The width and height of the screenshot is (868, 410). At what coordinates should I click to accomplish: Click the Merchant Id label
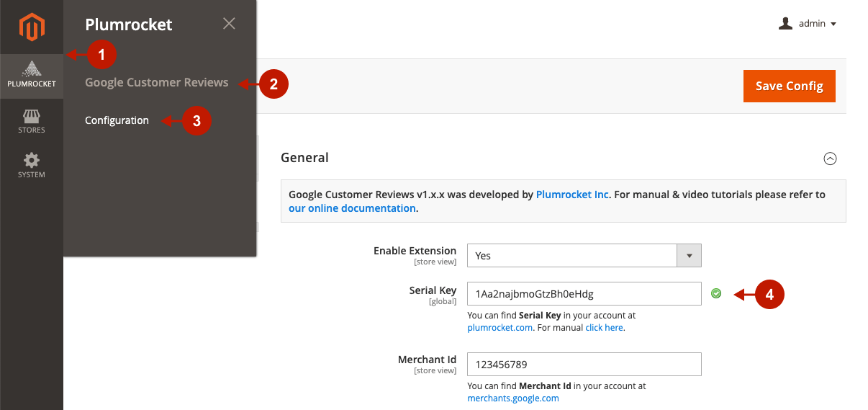pyautogui.click(x=427, y=360)
